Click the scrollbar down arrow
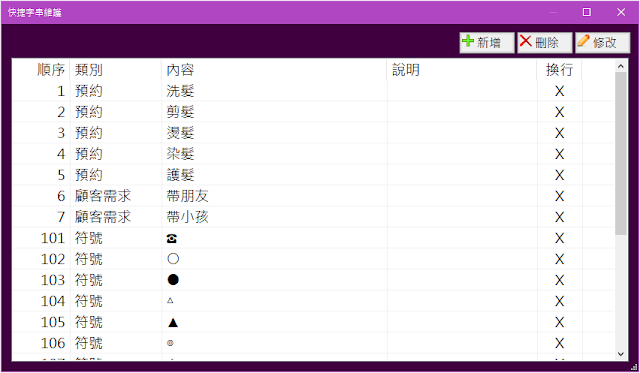Viewport: 640px width, 373px height. tap(621, 354)
